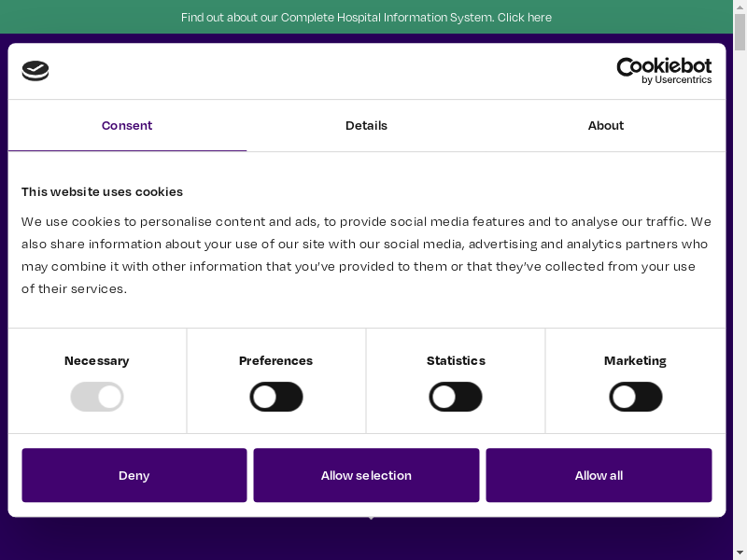Click the 'This website uses cookies' heading
This screenshot has height=560, width=747.
click(x=102, y=191)
